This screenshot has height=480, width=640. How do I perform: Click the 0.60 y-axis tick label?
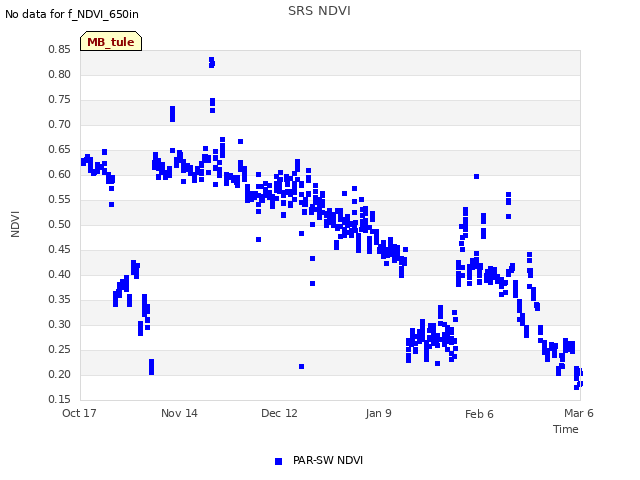(x=59, y=174)
